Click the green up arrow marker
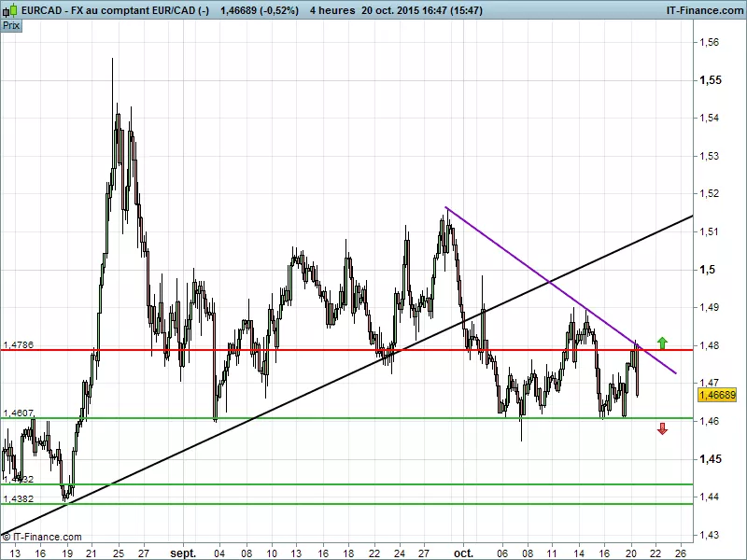 point(662,343)
